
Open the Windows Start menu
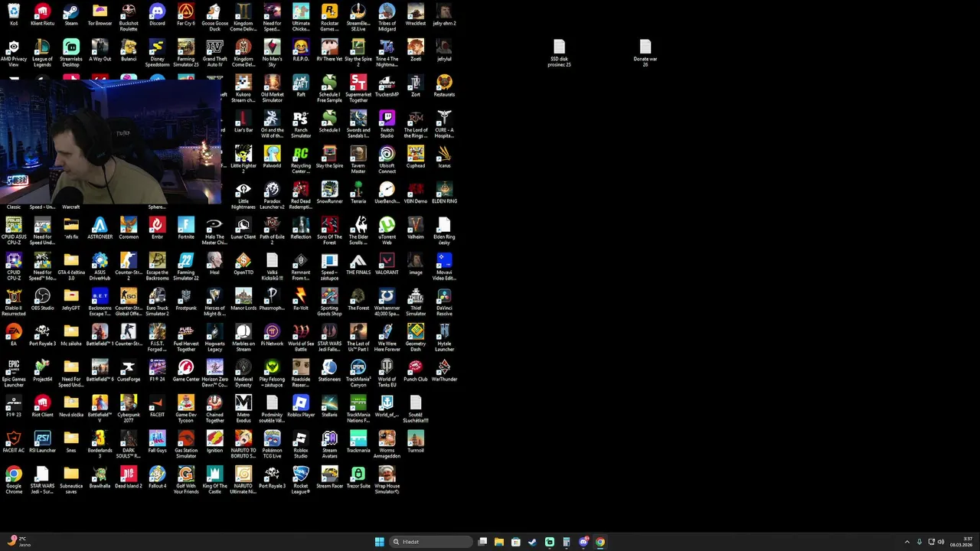pos(380,542)
